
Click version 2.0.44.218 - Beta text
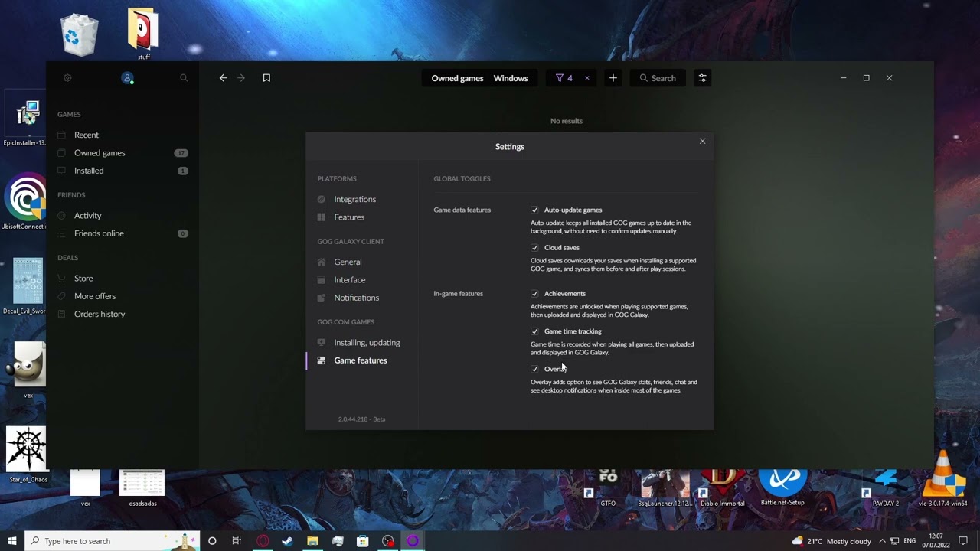[x=361, y=419]
